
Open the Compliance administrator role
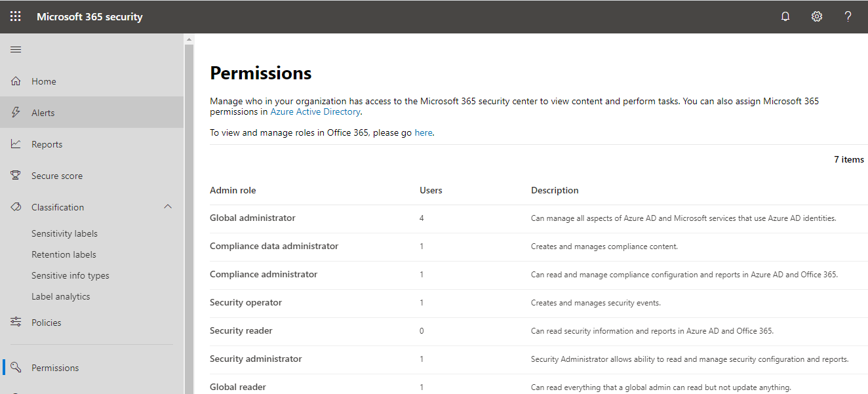click(264, 274)
